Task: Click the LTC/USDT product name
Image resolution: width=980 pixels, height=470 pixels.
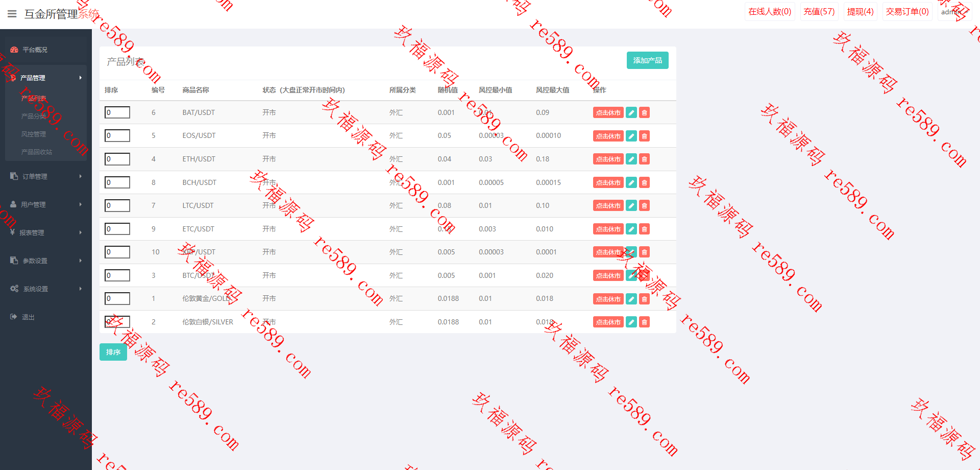Action: [x=198, y=205]
